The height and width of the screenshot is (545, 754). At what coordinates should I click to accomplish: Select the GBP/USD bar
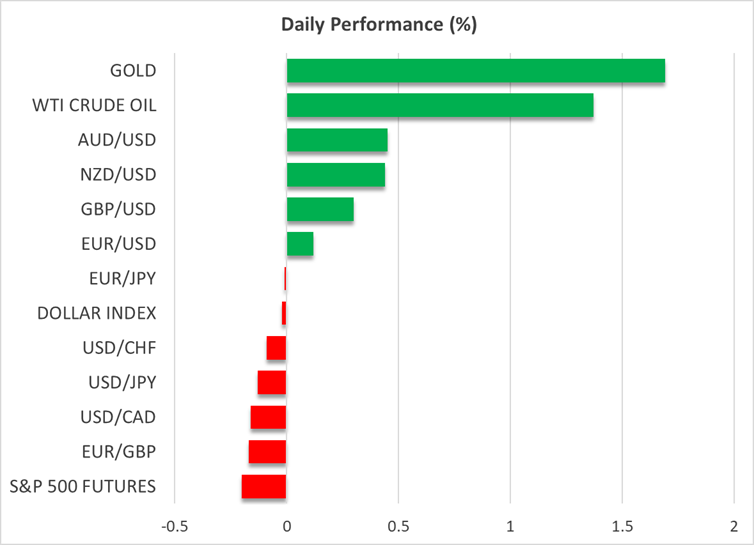pyautogui.click(x=319, y=209)
